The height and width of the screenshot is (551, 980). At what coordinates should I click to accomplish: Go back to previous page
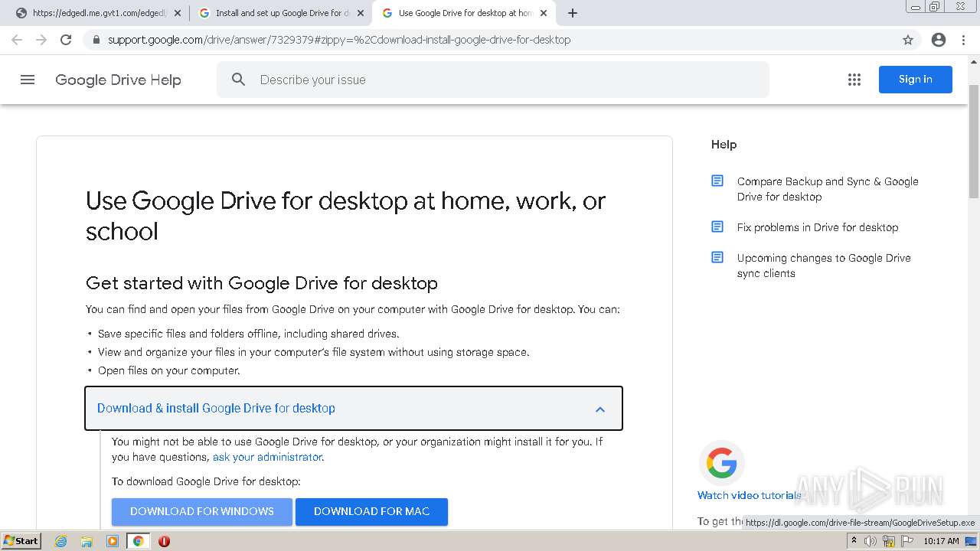17,40
